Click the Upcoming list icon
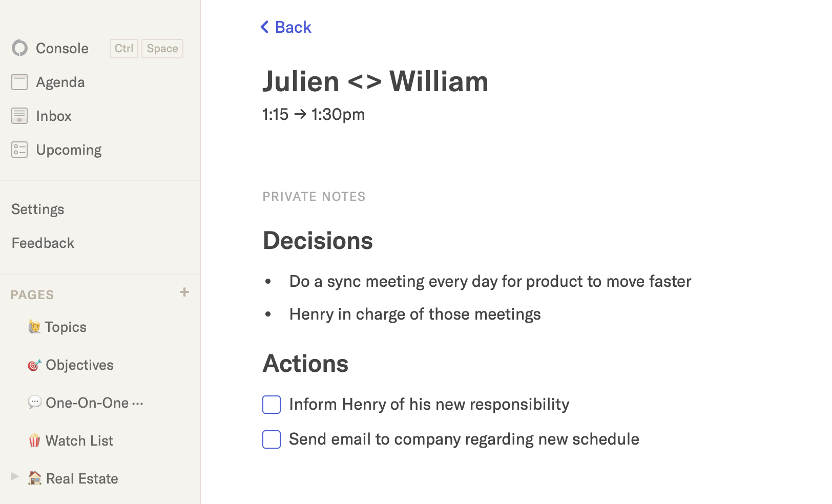Viewport: 832px width, 504px height. pos(19,150)
